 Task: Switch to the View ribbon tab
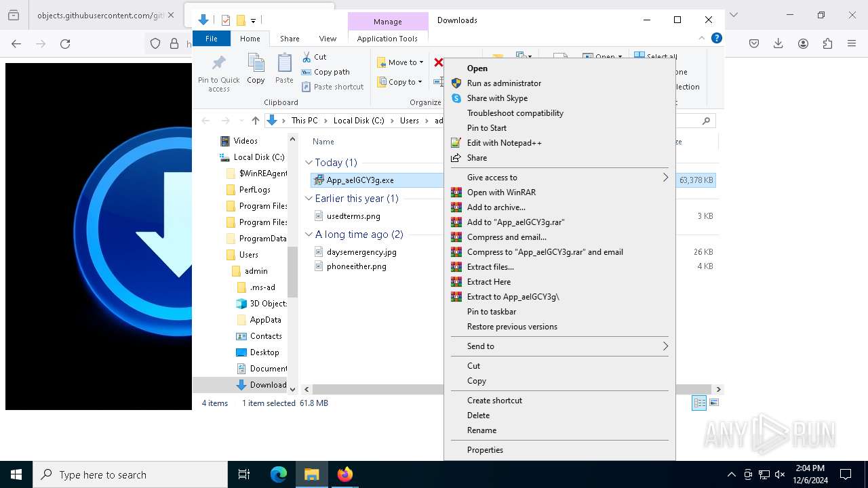(328, 39)
